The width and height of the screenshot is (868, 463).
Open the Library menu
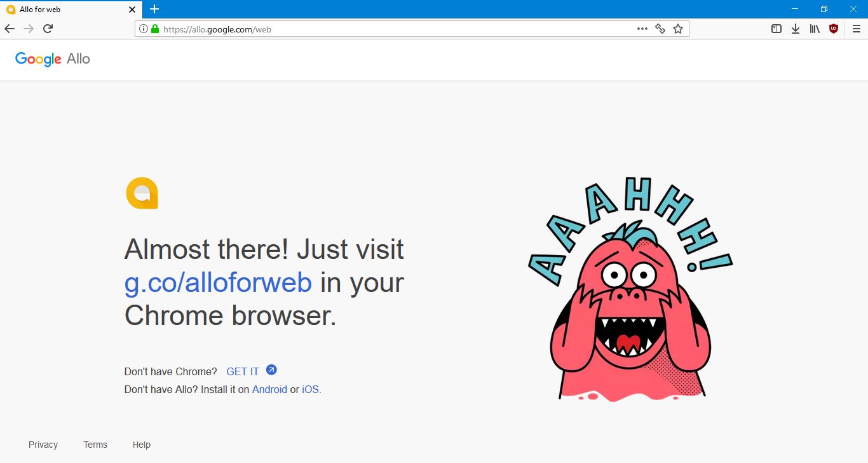click(x=814, y=28)
